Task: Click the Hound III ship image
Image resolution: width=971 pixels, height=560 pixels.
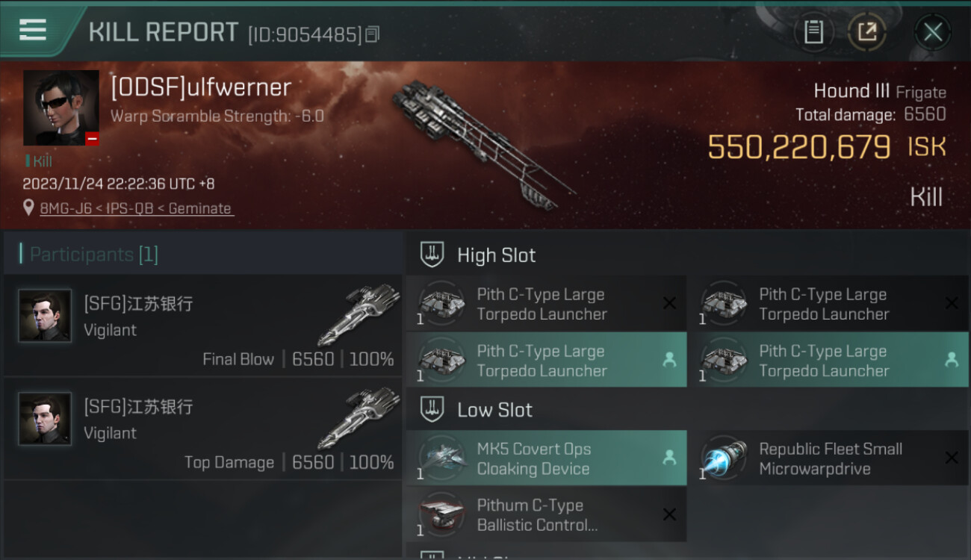Action: [482, 142]
